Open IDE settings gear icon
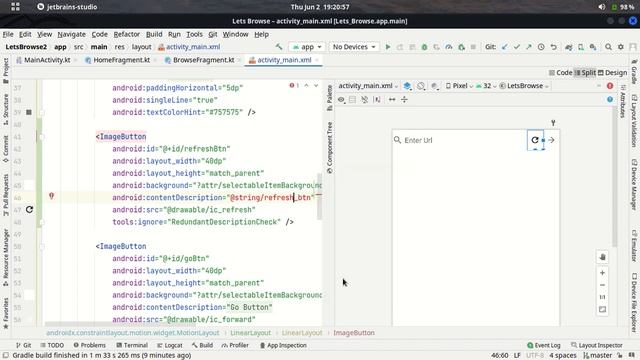Image resolution: width=640 pixels, height=360 pixels. coord(621,47)
